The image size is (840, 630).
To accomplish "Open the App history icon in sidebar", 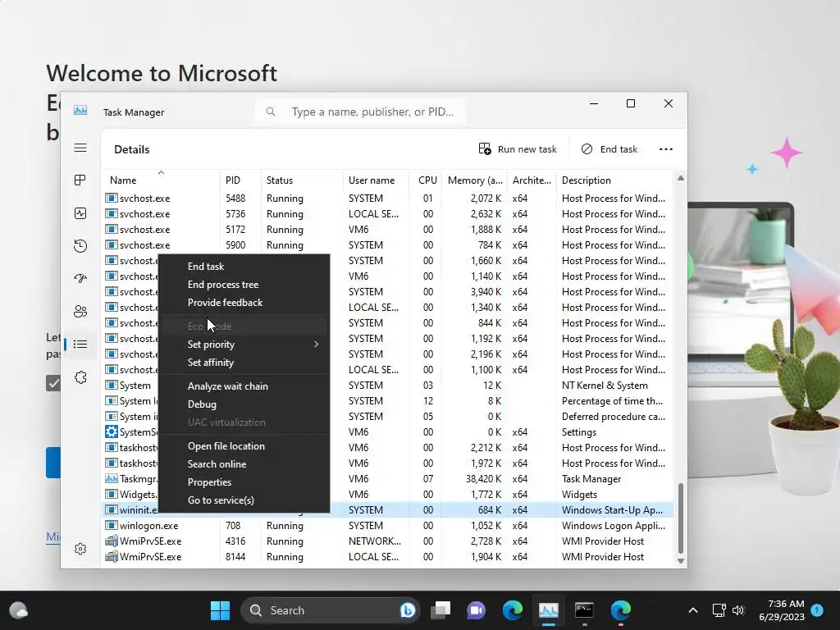I will [x=80, y=246].
